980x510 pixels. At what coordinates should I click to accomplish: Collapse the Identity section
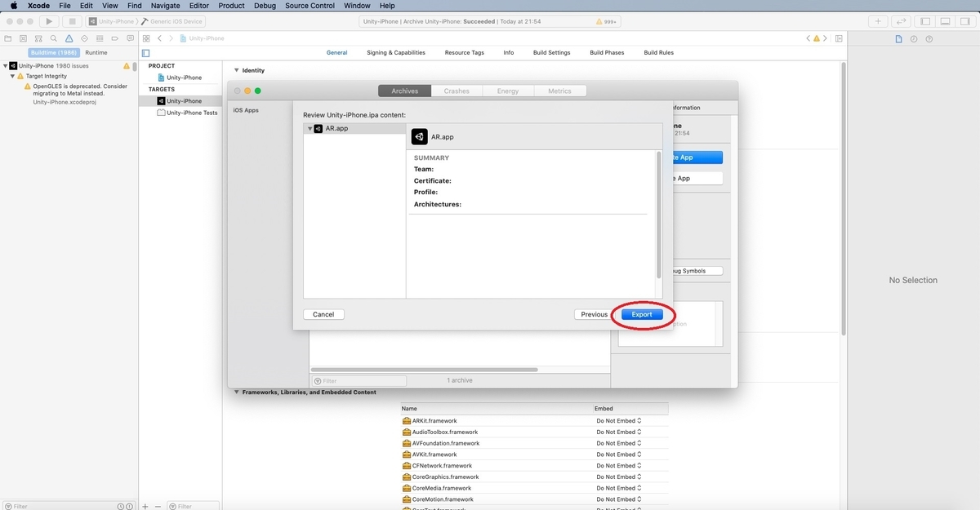point(237,71)
